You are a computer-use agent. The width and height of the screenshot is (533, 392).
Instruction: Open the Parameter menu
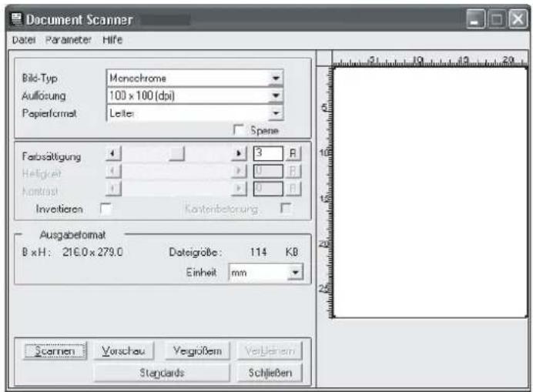click(69, 40)
